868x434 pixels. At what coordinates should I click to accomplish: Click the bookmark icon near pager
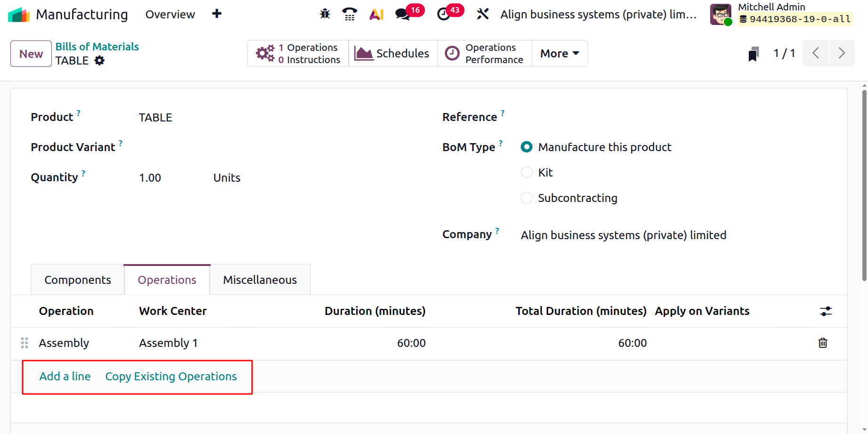coord(753,54)
